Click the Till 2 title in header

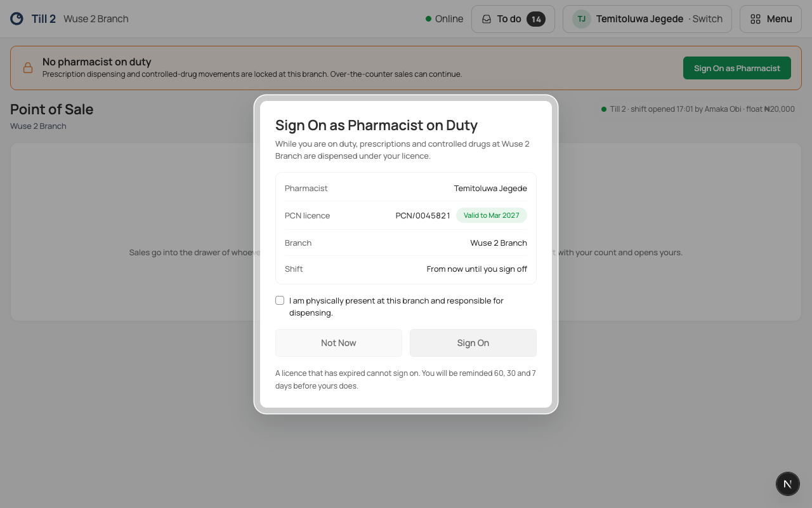[x=44, y=19]
